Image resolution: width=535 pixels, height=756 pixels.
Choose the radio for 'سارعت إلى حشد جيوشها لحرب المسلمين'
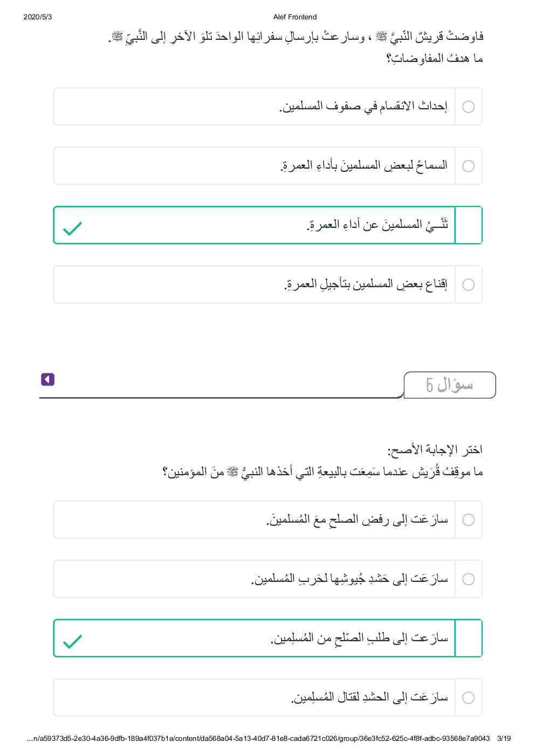tap(469, 579)
